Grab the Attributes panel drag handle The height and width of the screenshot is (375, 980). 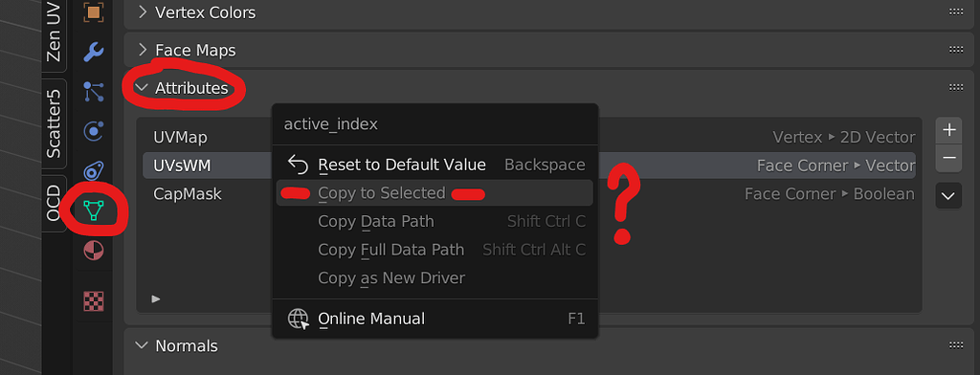pos(956,87)
